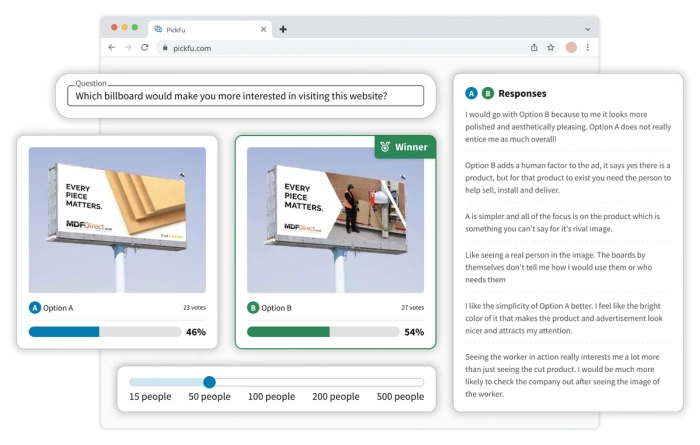Open the user profile avatar

click(571, 47)
